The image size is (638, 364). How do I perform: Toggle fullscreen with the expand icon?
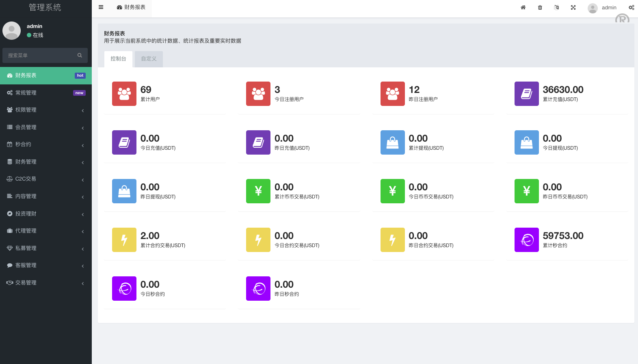point(573,8)
